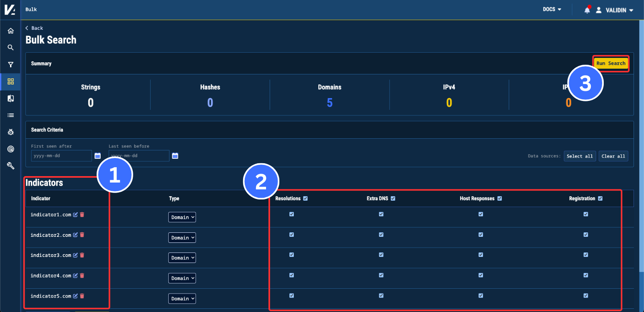Image resolution: width=644 pixels, height=312 pixels.
Task: Go Back from Bulk Search
Action: click(34, 28)
